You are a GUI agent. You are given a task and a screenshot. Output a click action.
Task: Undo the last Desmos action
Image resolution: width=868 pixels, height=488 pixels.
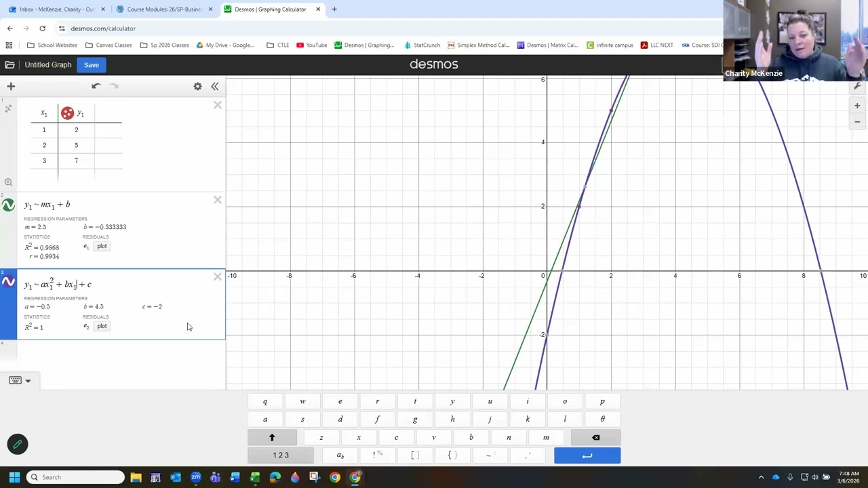(96, 86)
